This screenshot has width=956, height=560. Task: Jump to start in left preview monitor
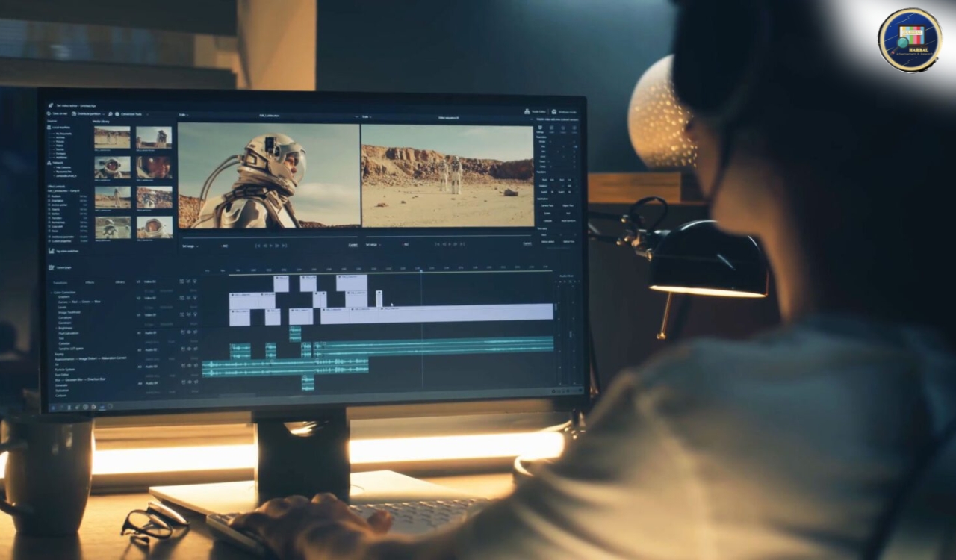[x=256, y=244]
